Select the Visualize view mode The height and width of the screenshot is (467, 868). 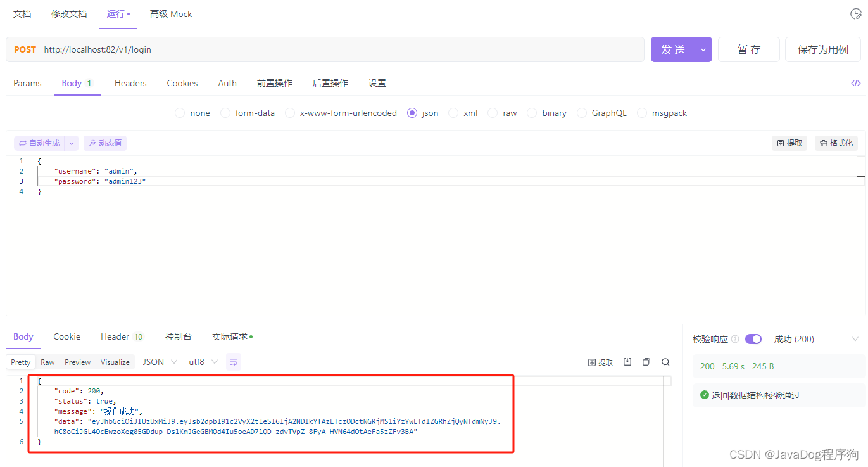click(x=115, y=362)
